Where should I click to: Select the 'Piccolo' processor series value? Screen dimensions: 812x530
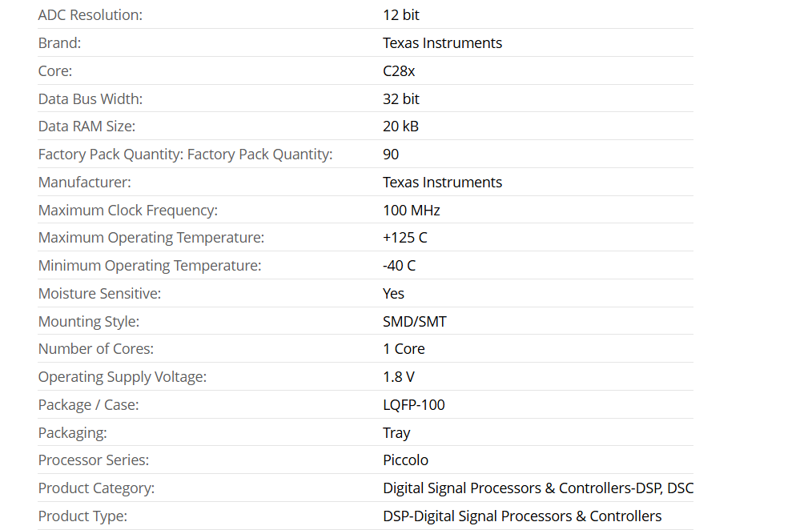click(x=405, y=460)
